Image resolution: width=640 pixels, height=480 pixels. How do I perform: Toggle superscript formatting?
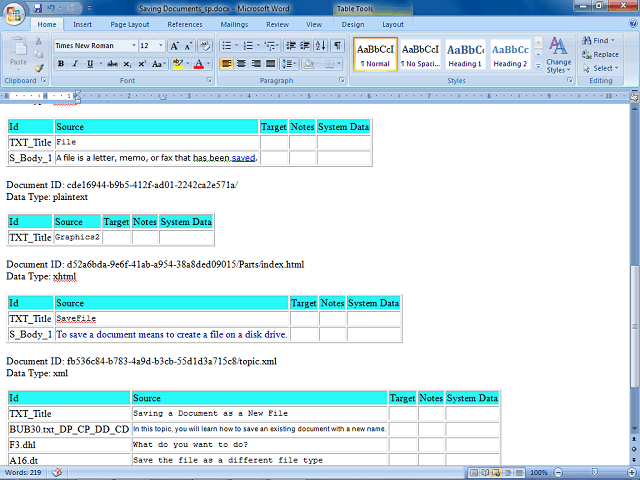142,64
